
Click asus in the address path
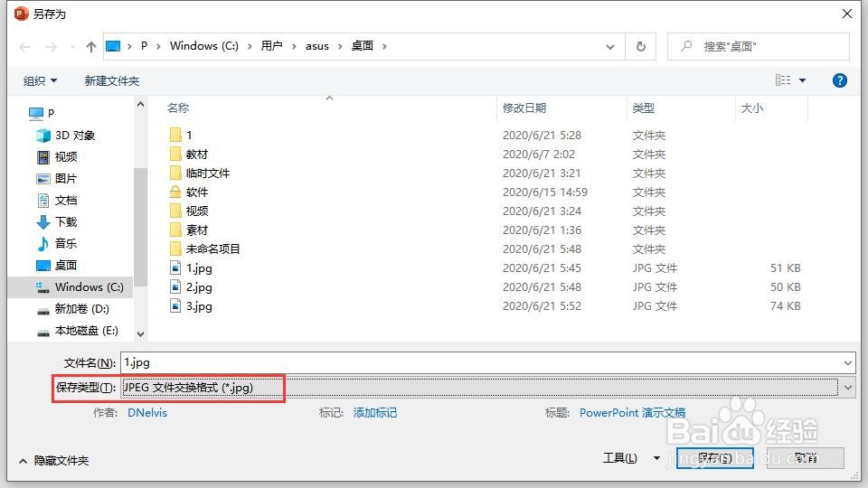(317, 46)
